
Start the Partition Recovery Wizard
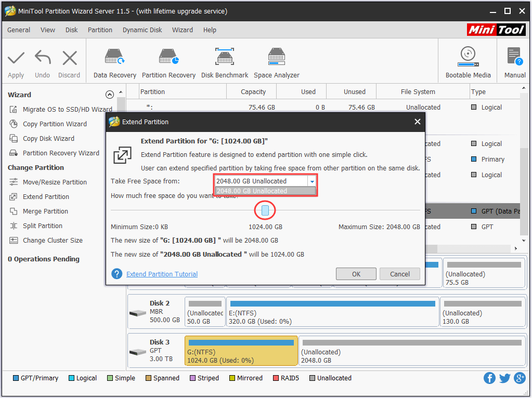54,153
